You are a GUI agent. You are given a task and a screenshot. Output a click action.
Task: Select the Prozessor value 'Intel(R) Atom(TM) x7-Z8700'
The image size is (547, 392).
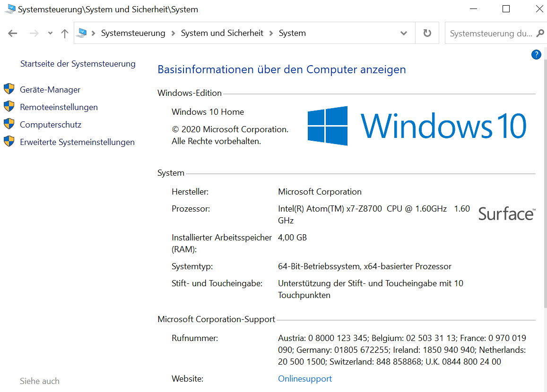click(x=330, y=209)
